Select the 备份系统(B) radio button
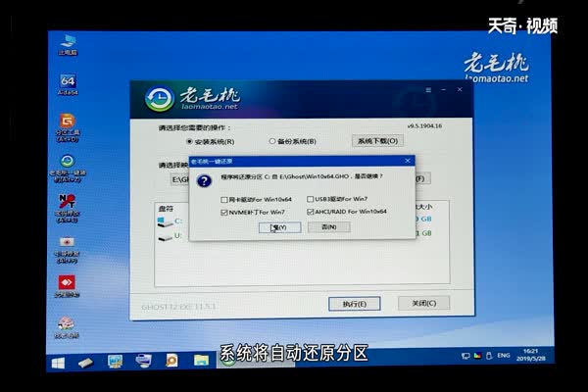The width and height of the screenshot is (588, 392). (272, 141)
